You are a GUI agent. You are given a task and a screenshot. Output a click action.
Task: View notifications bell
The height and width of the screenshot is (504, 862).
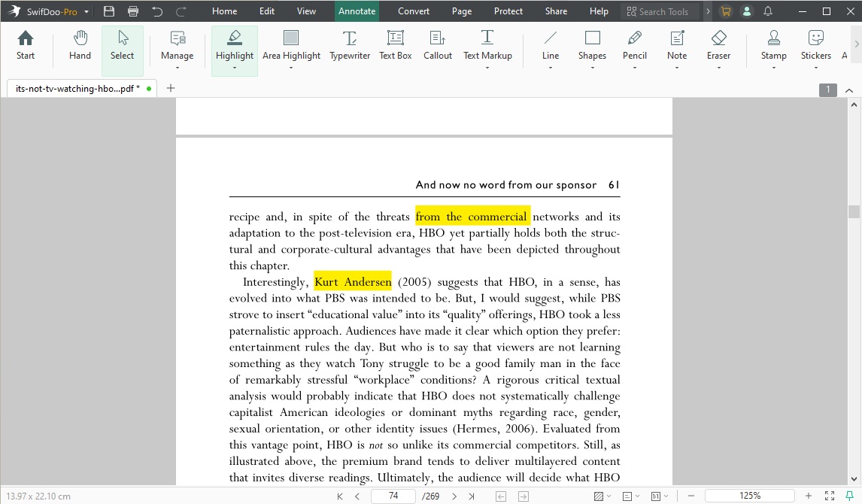click(x=768, y=11)
